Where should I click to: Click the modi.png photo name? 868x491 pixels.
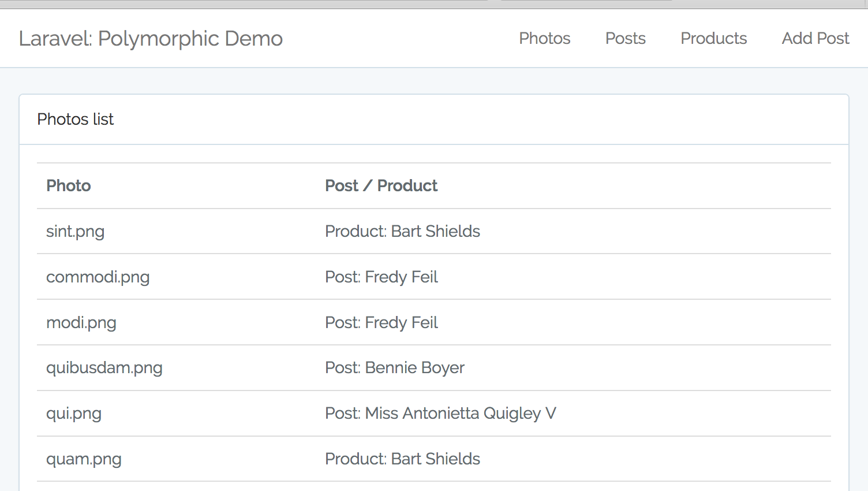coord(81,322)
